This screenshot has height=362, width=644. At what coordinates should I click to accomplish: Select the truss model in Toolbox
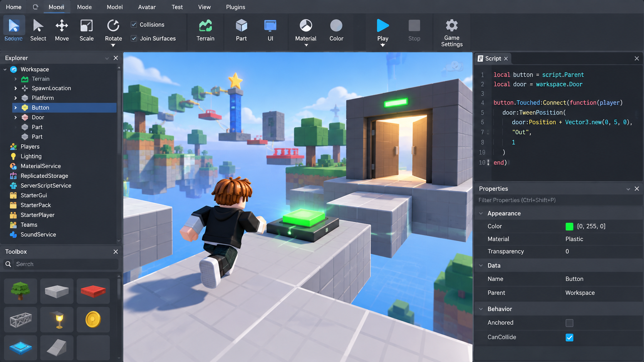point(20,319)
